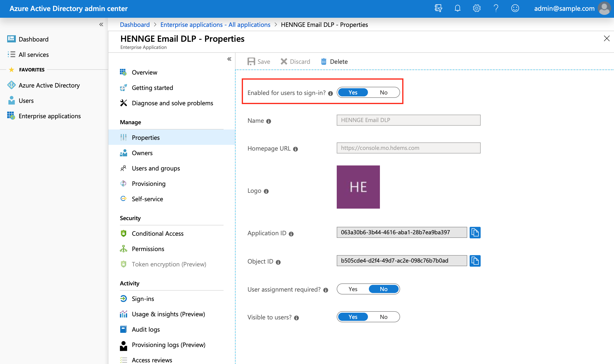Open Token encryption (Preview)

(x=172, y=264)
